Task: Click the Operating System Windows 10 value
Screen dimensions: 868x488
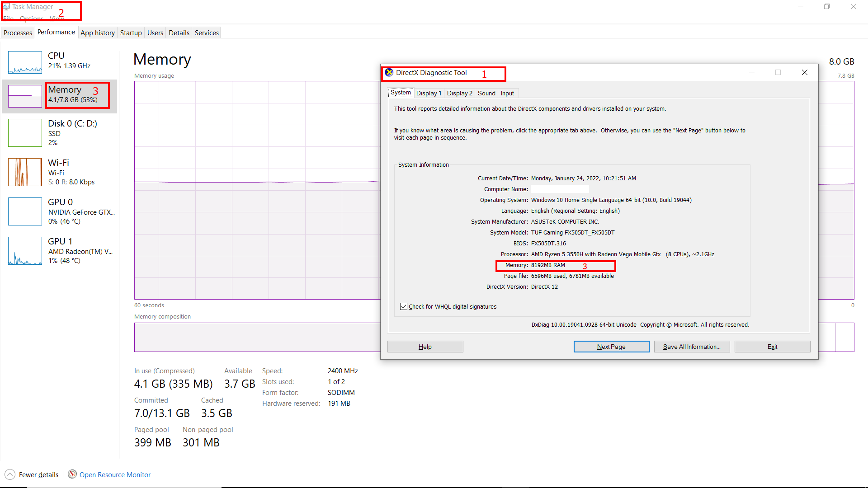Action: pos(611,200)
